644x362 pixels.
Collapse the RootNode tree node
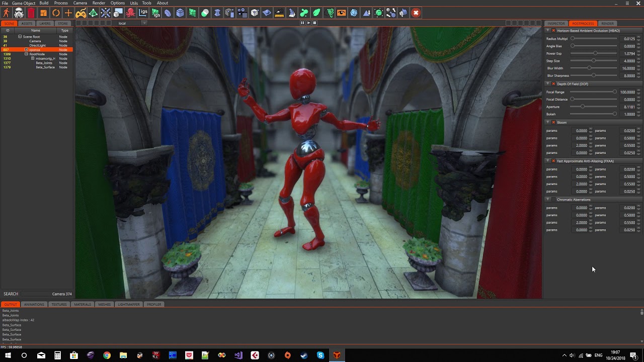coord(26,54)
